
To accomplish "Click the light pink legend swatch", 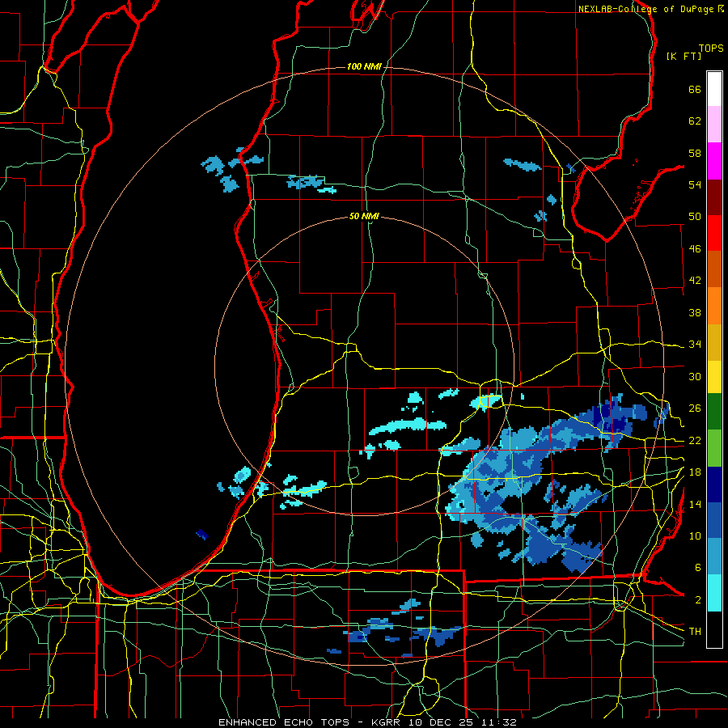I will click(x=714, y=125).
